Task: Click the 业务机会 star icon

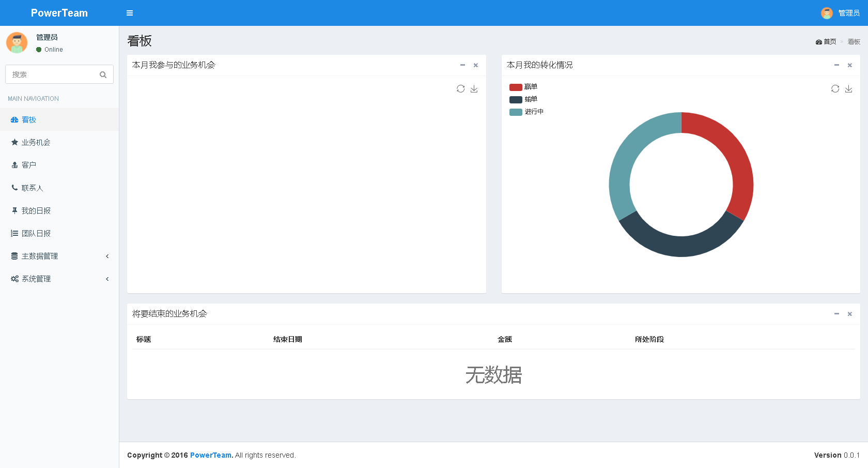Action: (14, 142)
